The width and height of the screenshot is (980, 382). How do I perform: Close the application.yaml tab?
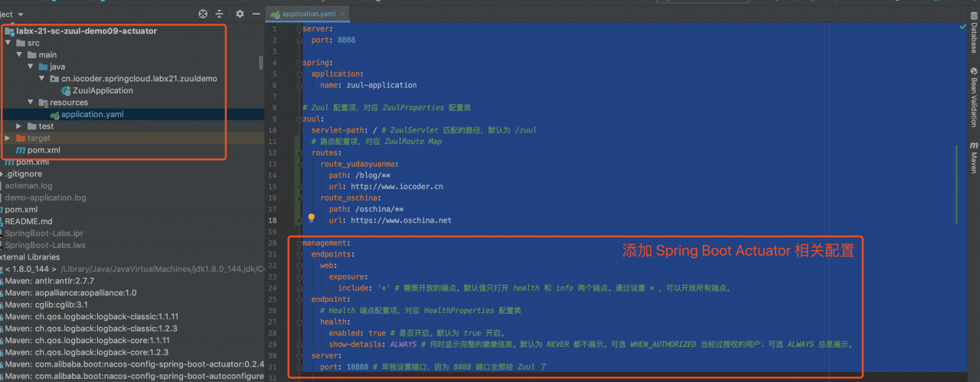(341, 14)
